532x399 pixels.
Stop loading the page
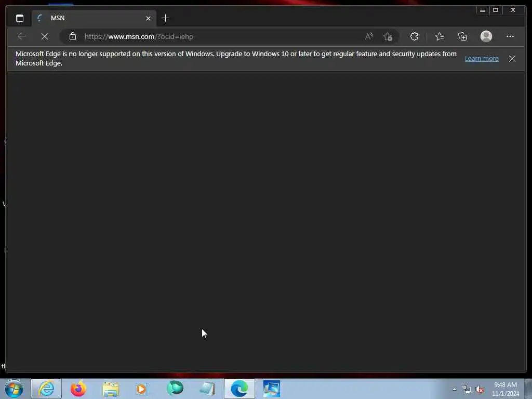tap(45, 36)
